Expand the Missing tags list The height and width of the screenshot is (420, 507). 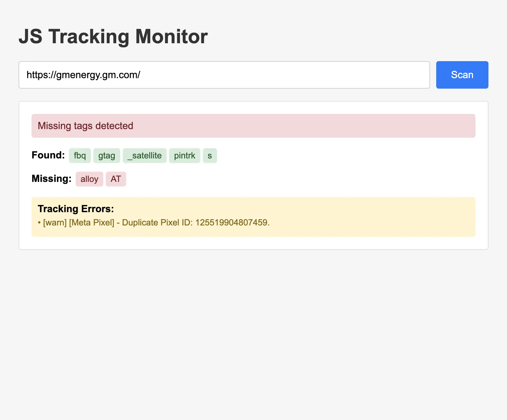tap(51, 178)
